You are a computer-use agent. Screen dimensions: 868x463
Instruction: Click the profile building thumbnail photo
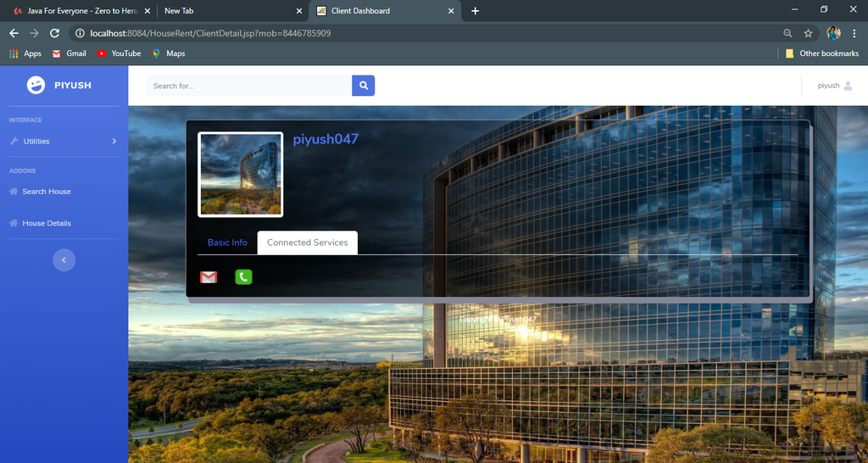coord(240,175)
